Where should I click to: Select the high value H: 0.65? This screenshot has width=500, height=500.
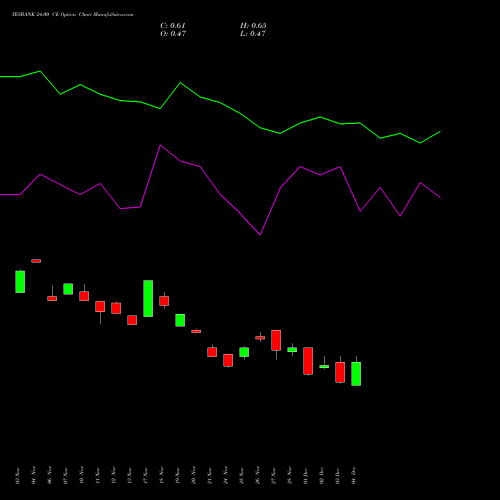pos(253,26)
